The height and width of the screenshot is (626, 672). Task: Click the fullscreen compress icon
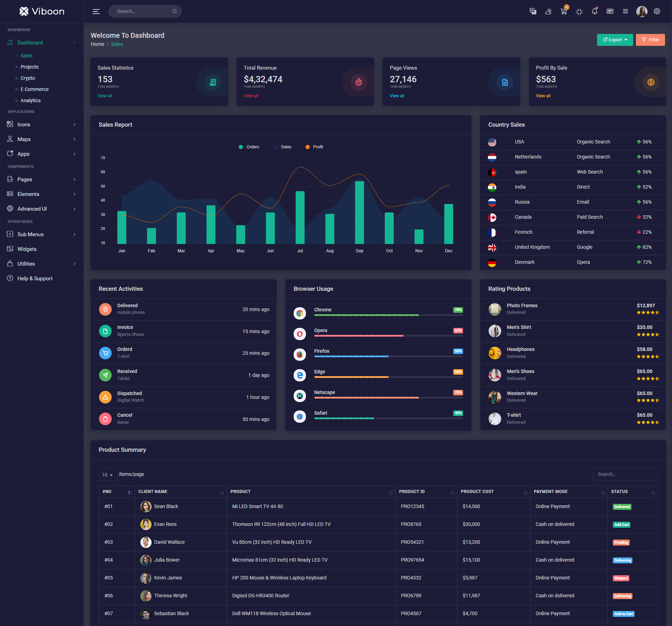579,11
